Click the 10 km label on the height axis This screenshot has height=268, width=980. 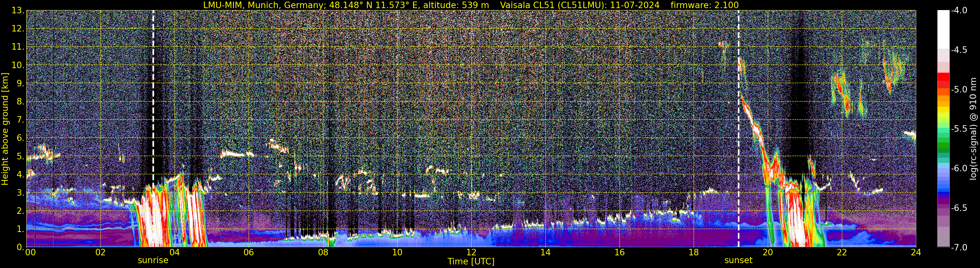(x=18, y=65)
